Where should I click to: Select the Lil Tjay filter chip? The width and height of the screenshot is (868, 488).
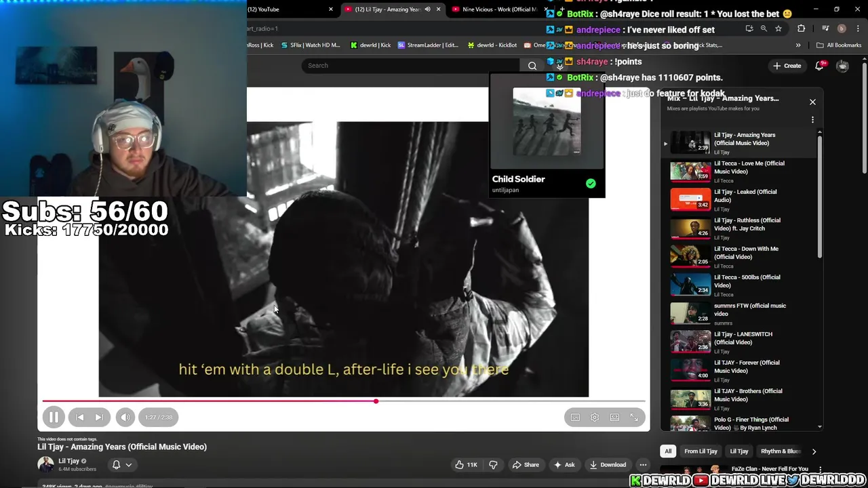739,451
